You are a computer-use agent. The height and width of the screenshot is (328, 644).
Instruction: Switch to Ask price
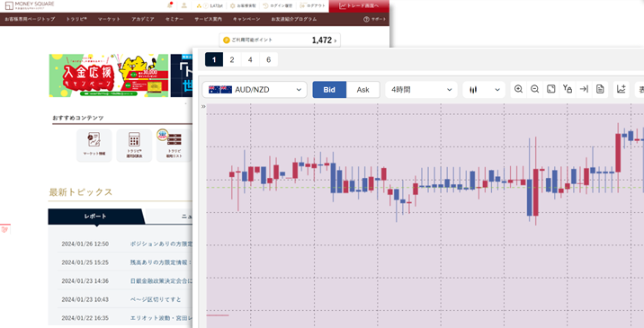click(x=362, y=90)
